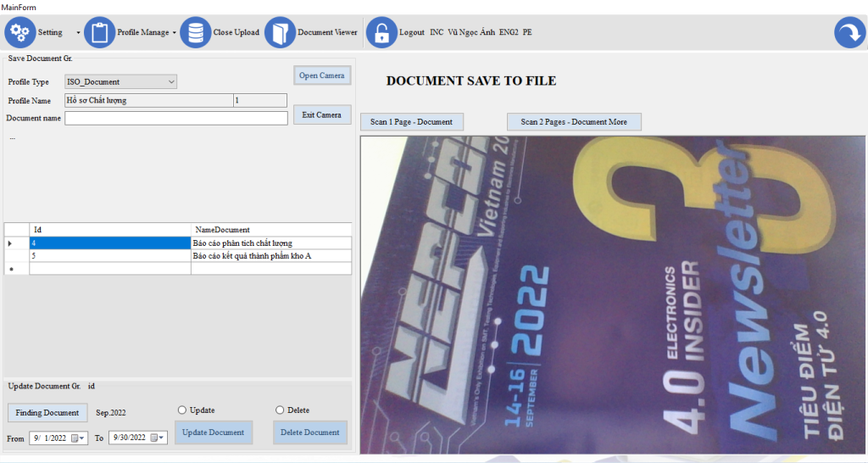Open the Profile Type combo box
The height and width of the screenshot is (463, 868).
(120, 81)
